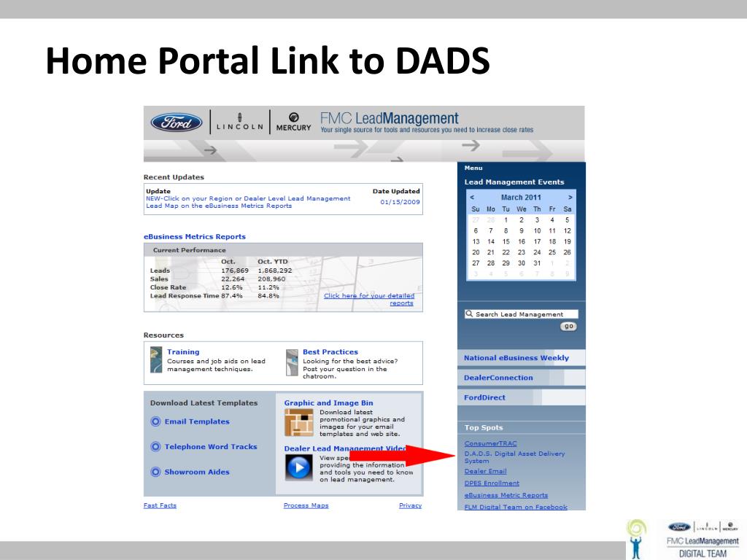Click the go search button
The height and width of the screenshot is (560, 747).
pos(568,327)
